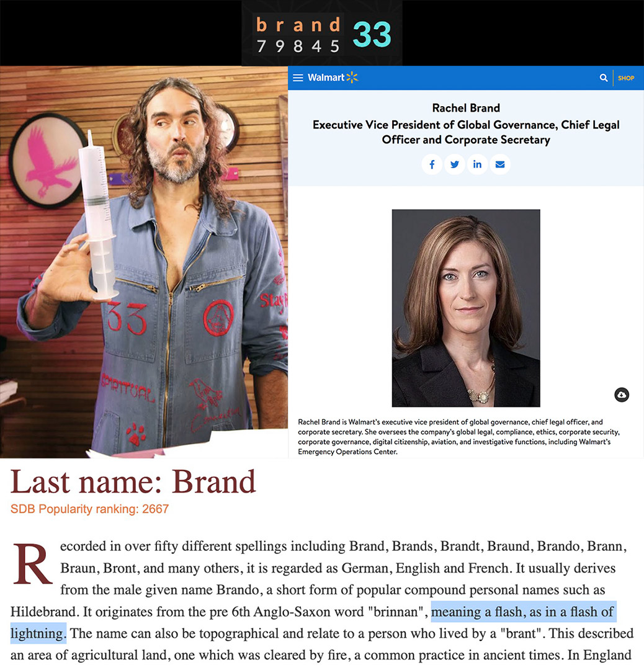Click the word 'Hildebrand' in the paragraph
644x670 pixels.
45,612
